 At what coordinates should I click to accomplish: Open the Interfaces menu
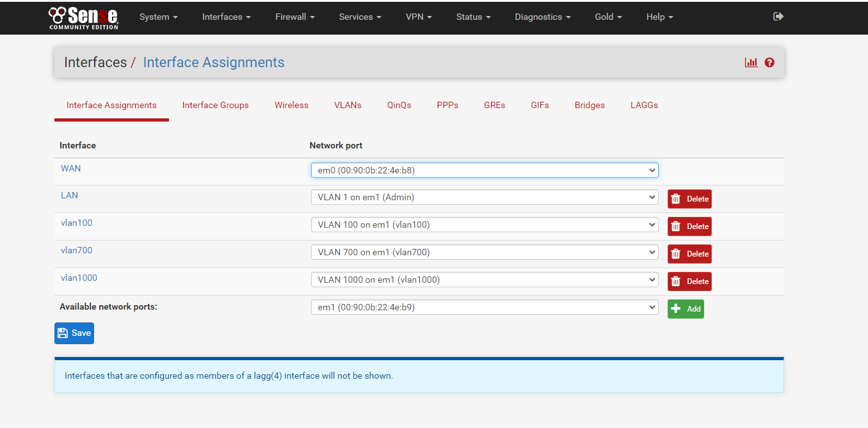(x=226, y=17)
